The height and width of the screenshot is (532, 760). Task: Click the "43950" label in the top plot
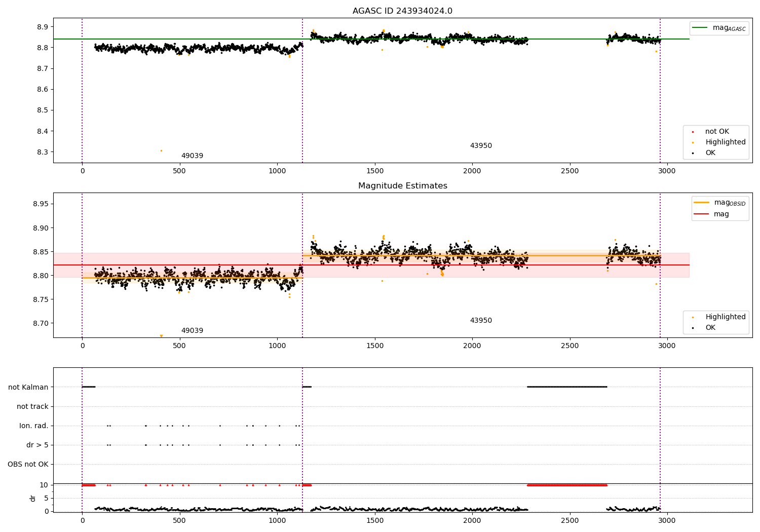coord(481,146)
